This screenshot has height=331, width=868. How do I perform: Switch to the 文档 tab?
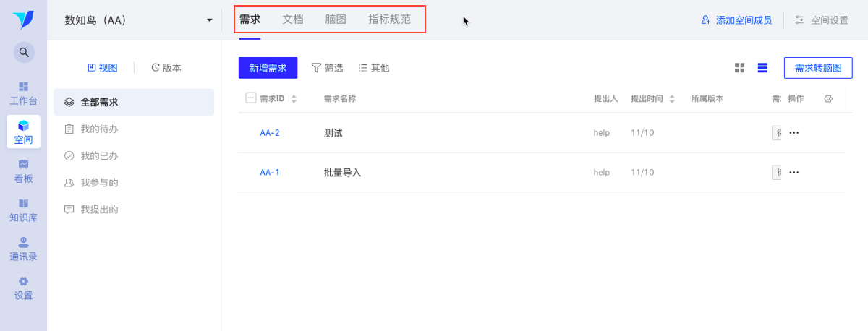click(x=292, y=20)
